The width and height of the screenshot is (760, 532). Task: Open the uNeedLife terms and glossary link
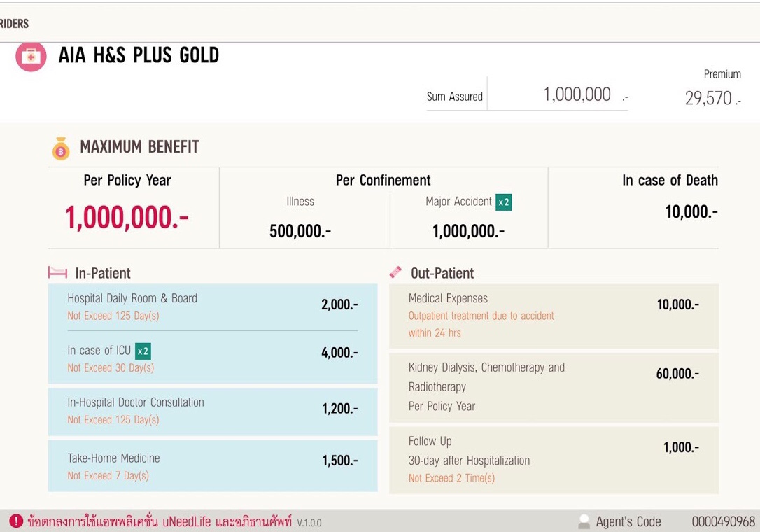click(160, 521)
